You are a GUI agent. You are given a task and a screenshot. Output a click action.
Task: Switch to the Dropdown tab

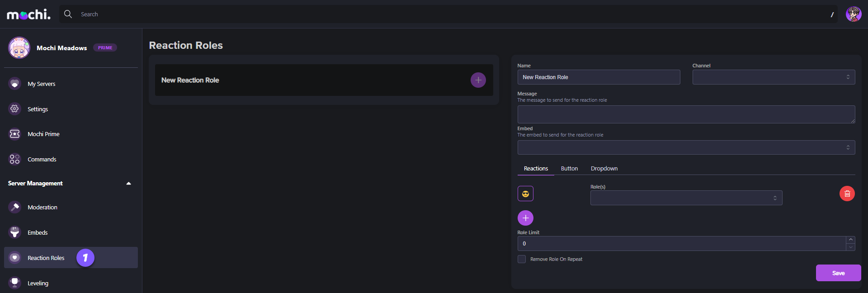coord(604,169)
